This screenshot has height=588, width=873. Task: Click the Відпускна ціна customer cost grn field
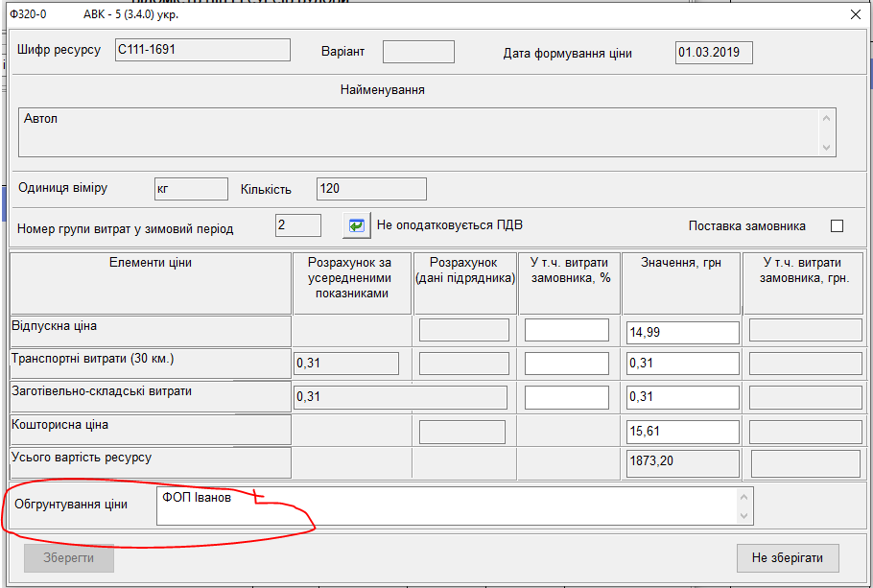[806, 330]
